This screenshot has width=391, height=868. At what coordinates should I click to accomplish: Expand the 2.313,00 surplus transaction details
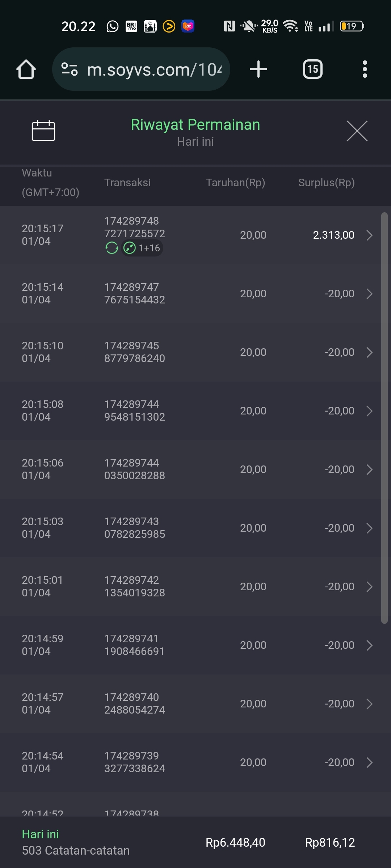[x=369, y=235]
